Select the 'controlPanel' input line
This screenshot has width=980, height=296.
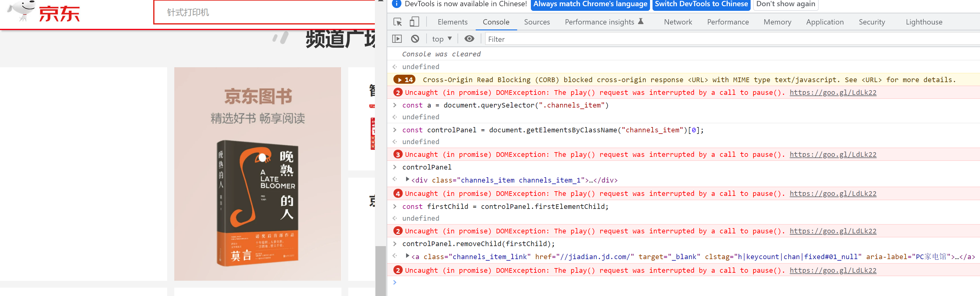[x=427, y=167]
